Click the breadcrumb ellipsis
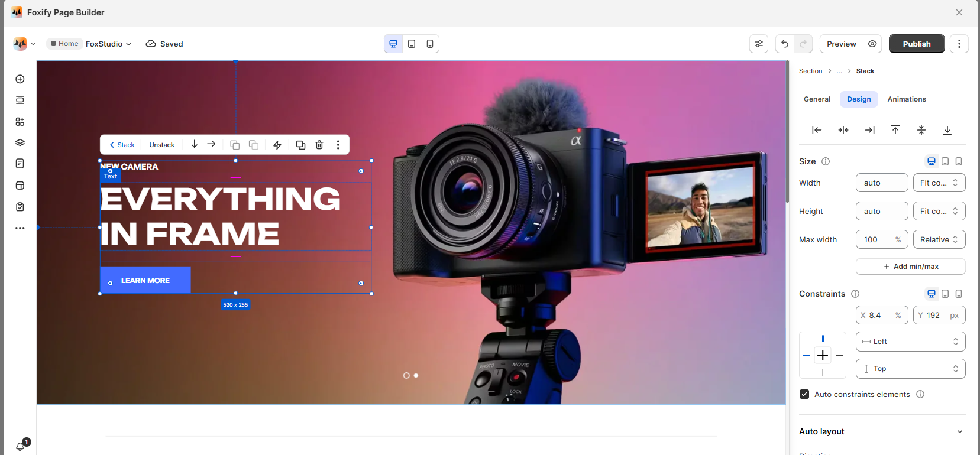The image size is (980, 455). [839, 71]
